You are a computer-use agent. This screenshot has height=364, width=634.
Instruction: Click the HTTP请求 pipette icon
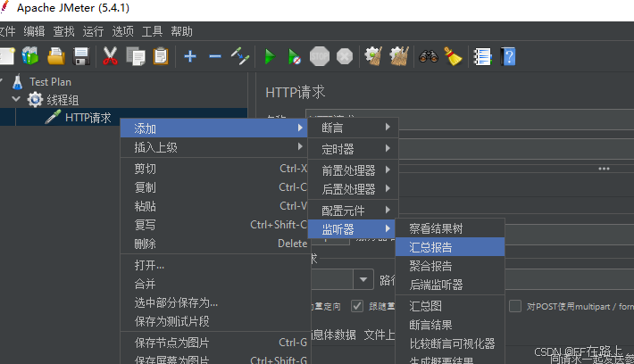(53, 117)
